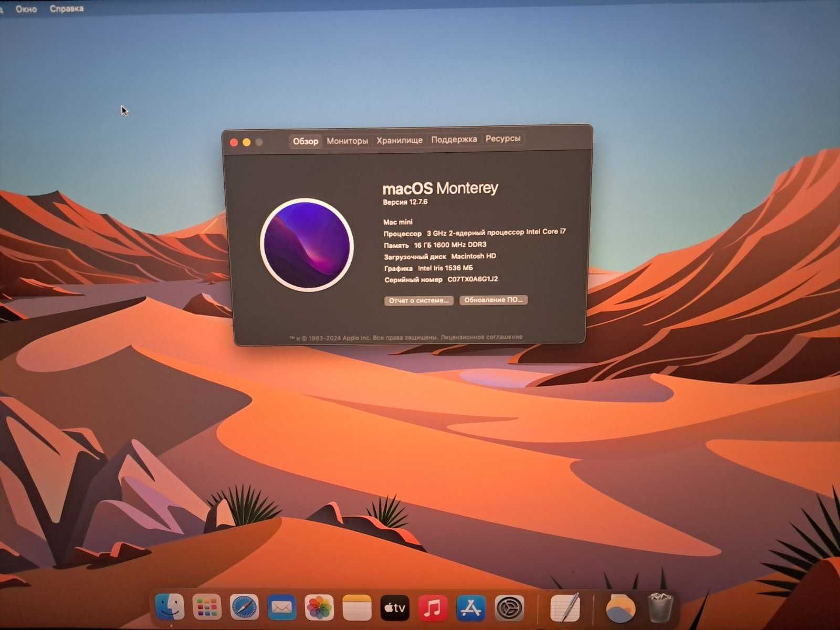Open Music app in the dock
The height and width of the screenshot is (630, 840).
(x=433, y=608)
